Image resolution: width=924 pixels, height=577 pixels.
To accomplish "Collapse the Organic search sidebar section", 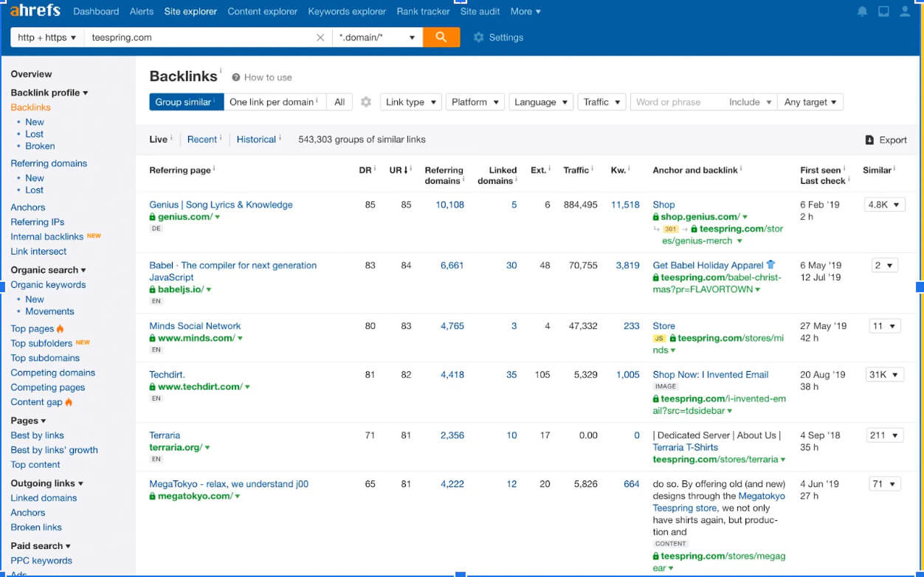I will point(48,270).
